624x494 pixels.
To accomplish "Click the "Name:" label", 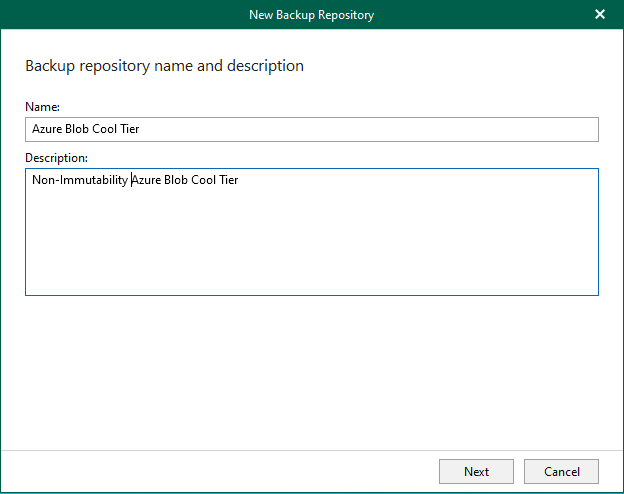I will pos(40,106).
